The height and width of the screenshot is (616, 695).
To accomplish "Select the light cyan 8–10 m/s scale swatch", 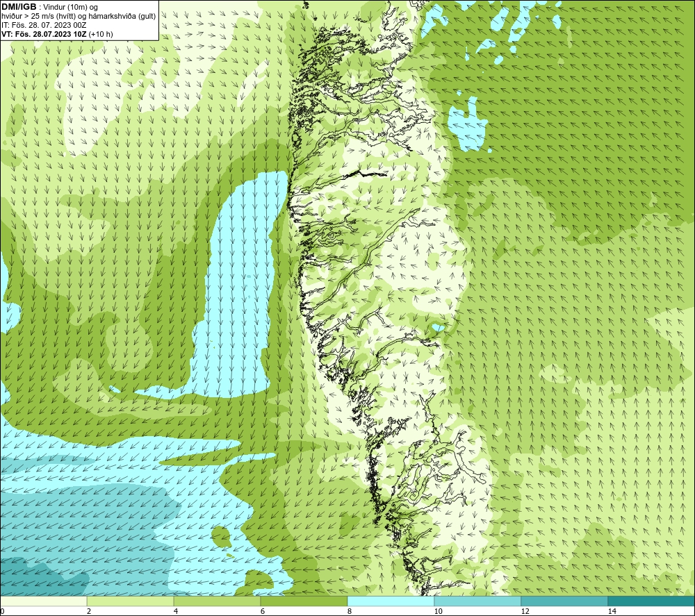I will pos(391,601).
